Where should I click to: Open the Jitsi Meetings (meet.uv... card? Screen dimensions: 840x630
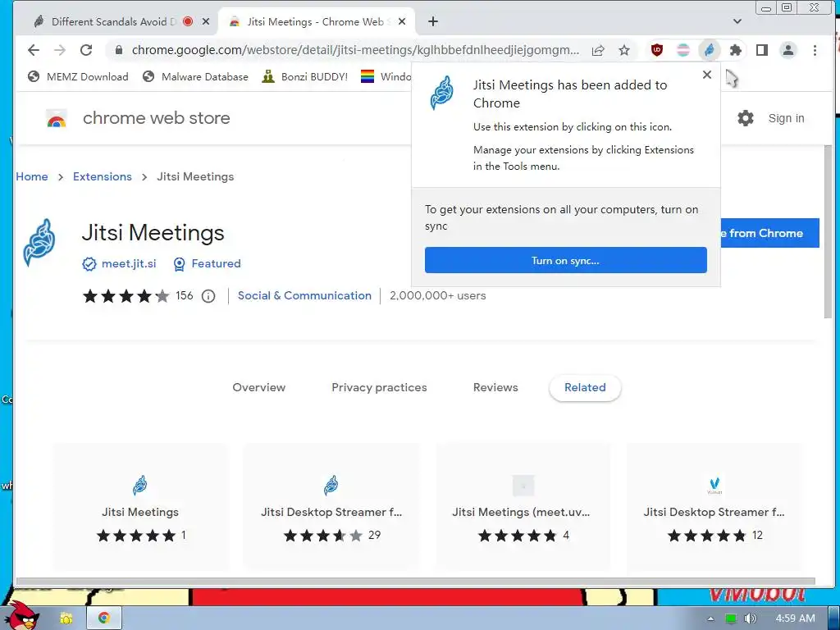pos(523,506)
